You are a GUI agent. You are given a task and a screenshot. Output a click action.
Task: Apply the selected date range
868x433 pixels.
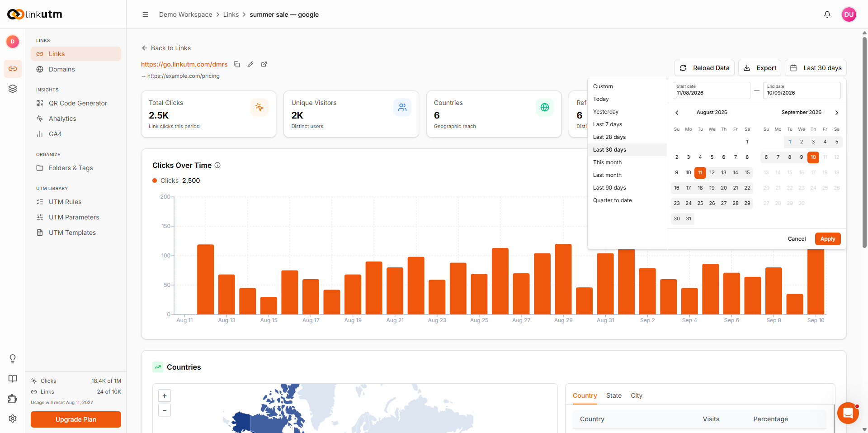point(828,239)
